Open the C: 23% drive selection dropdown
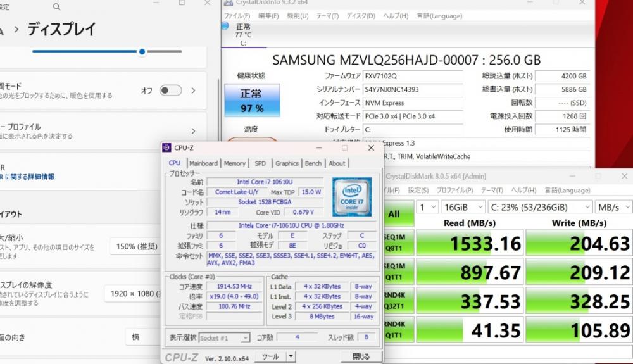Image resolution: width=633 pixels, height=364 pixels. coord(540,208)
